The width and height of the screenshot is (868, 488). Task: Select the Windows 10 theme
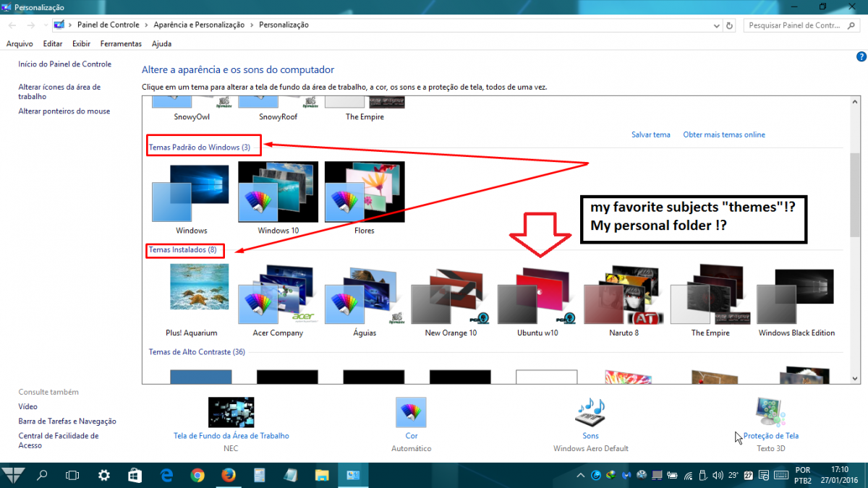278,198
